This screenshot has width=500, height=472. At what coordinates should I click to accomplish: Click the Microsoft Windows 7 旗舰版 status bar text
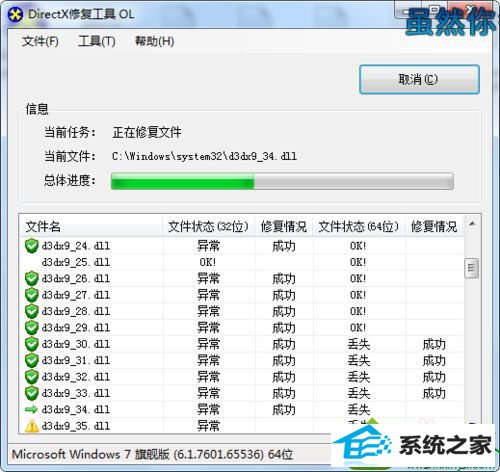click(152, 454)
